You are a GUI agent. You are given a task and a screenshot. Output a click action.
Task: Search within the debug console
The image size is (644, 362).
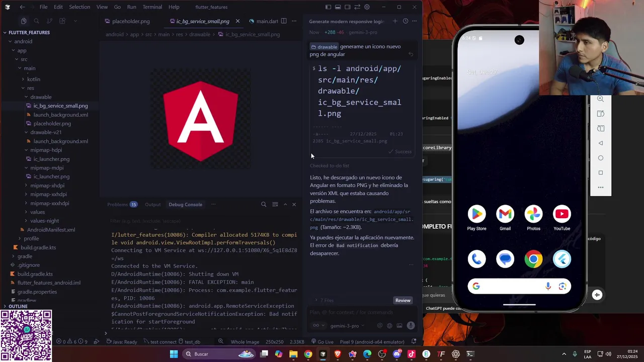264,204
